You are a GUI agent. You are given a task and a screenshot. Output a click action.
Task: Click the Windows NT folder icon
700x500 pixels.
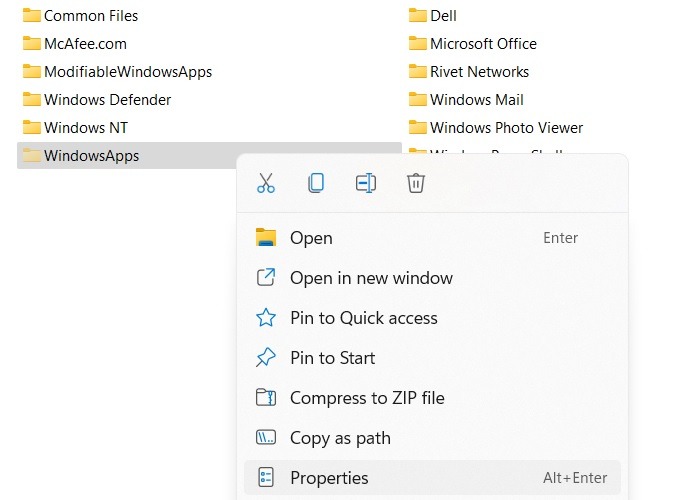[x=32, y=127]
